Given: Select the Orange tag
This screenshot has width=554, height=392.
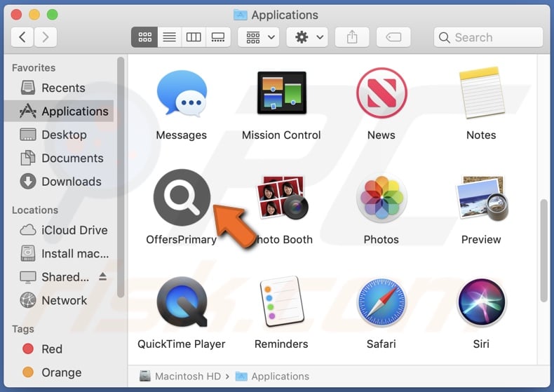Looking at the screenshot, I should click(59, 372).
